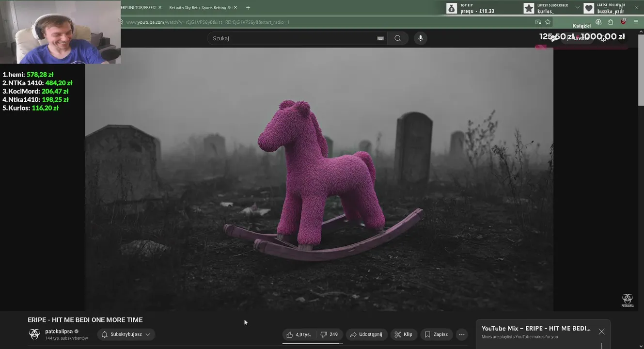Click the webcam overlay of the streamer
The height and width of the screenshot is (349, 644).
[x=60, y=32]
